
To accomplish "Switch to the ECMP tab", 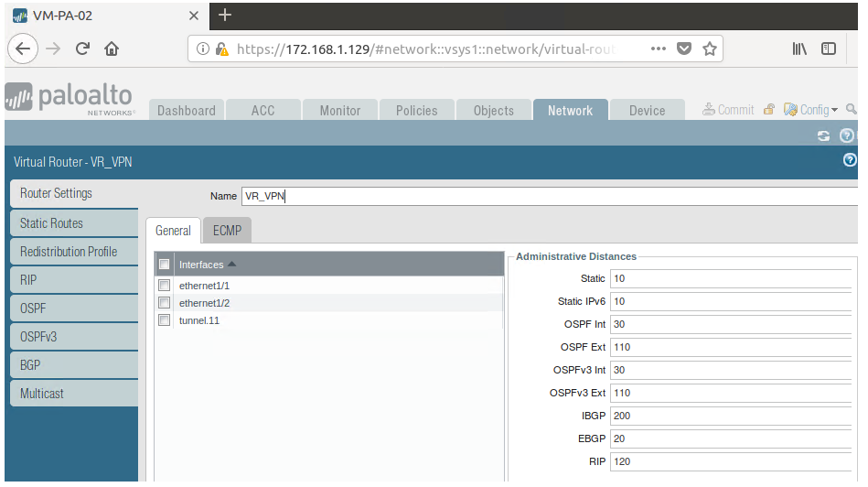I will coord(227,231).
